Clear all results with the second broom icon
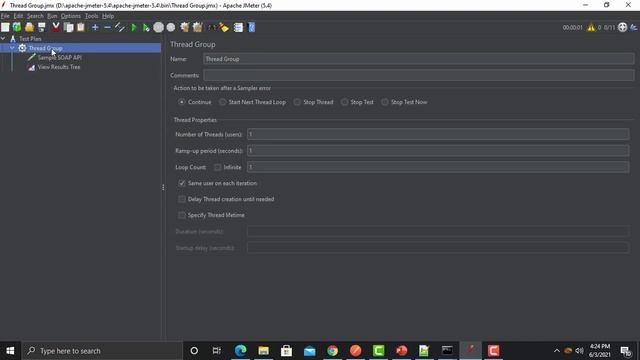 point(198,27)
